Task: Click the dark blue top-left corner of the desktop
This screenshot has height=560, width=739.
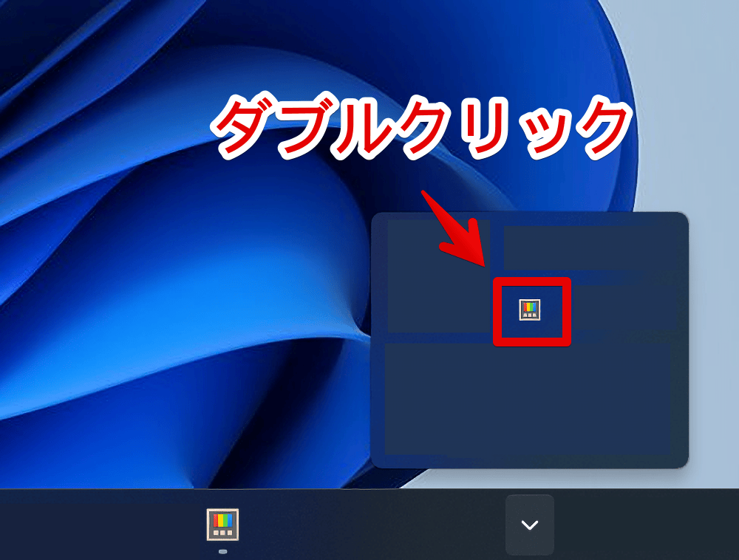Action: click(22, 22)
